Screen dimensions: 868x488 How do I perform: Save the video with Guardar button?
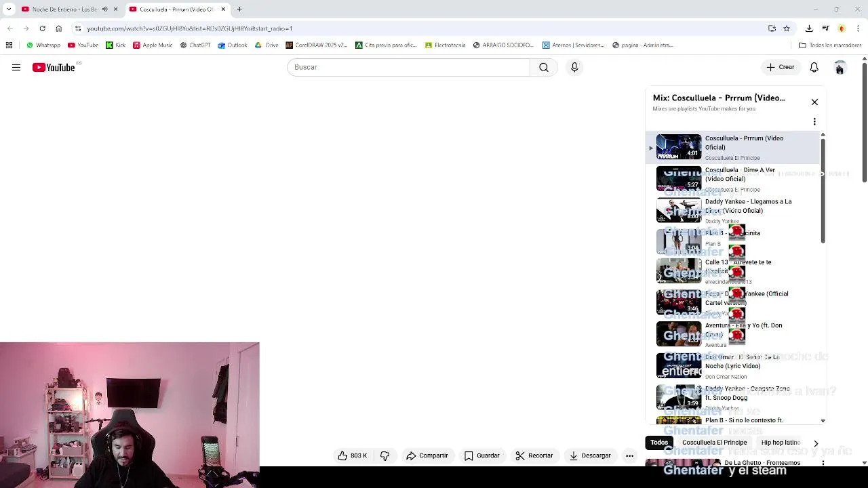click(x=482, y=455)
